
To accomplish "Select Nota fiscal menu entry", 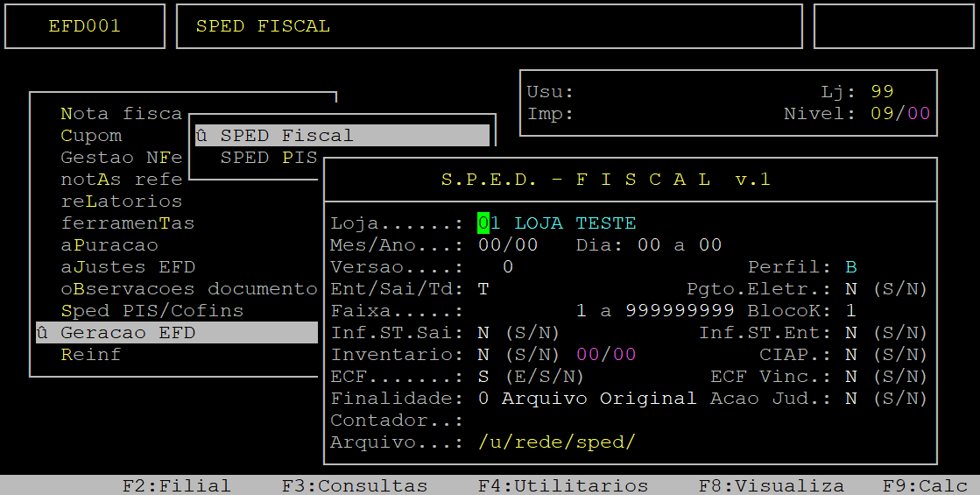I will point(121,114).
